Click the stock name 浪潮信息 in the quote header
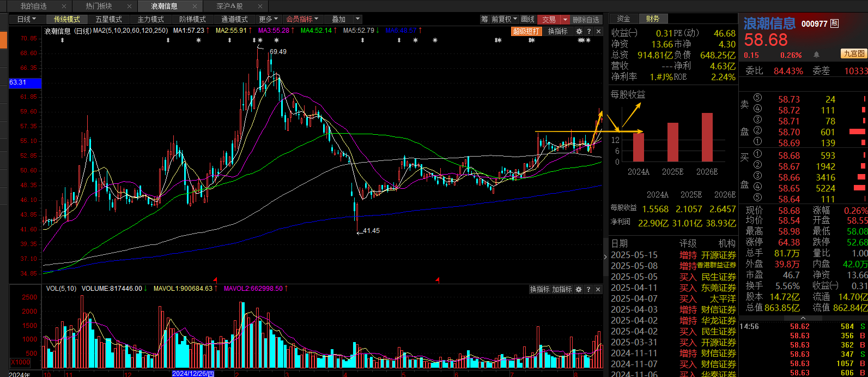Screen dimensions: 868x377 tap(770, 23)
